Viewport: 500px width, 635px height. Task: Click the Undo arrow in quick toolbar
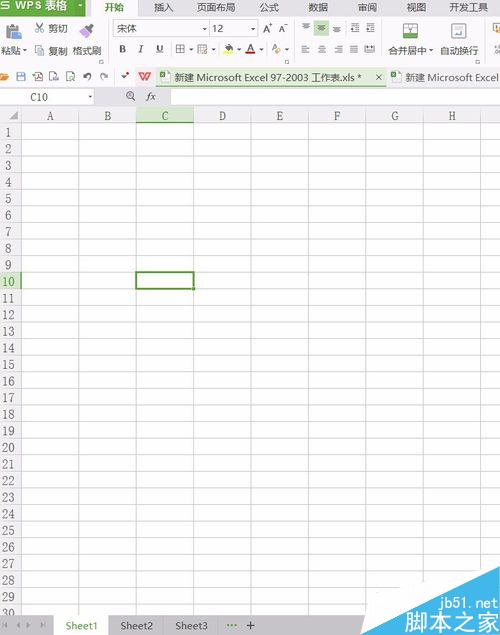point(87,77)
